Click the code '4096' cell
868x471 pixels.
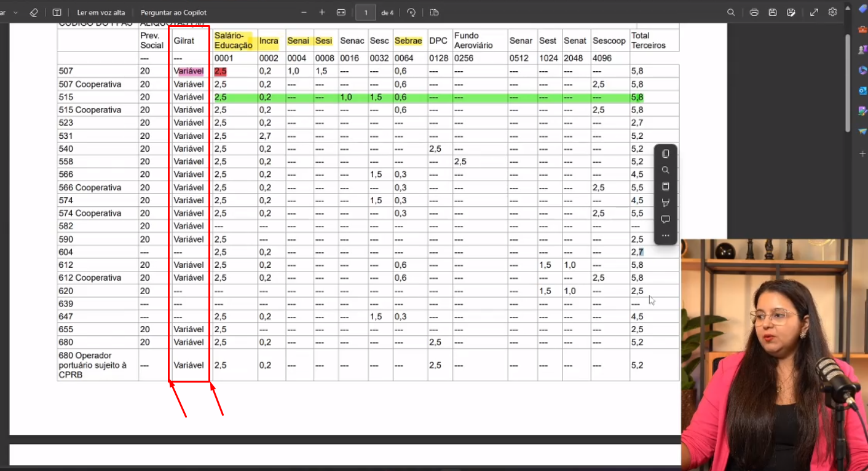point(602,58)
